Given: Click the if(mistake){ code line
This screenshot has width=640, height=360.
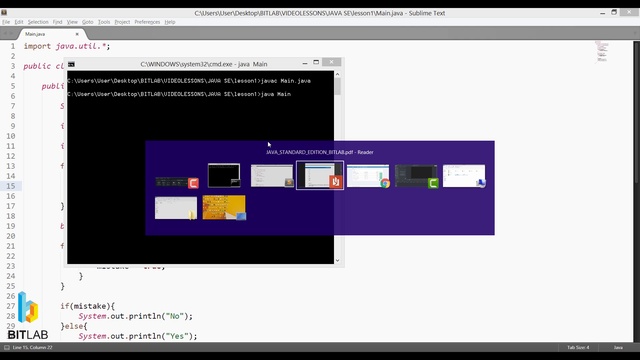Looking at the screenshot, I should [88, 306].
